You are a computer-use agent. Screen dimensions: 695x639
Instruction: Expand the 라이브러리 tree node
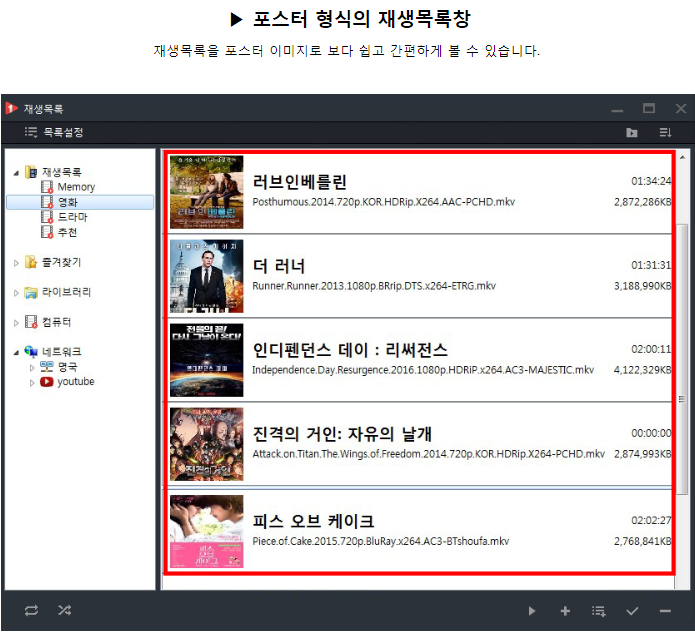click(x=16, y=293)
